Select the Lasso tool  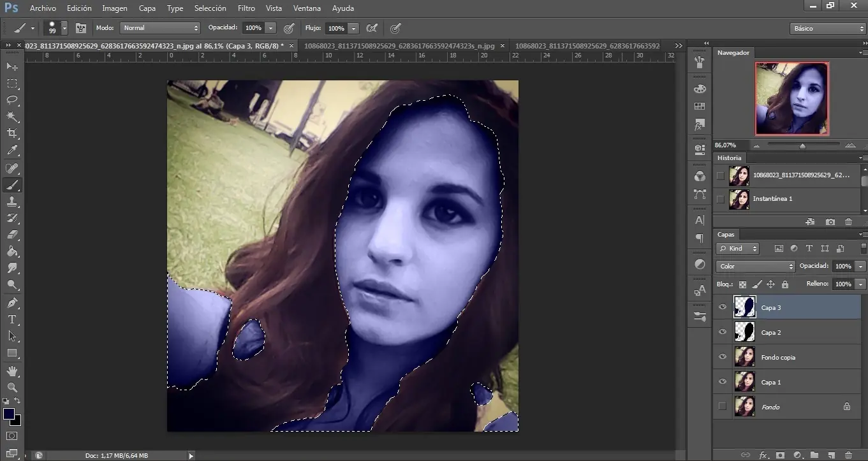point(12,100)
